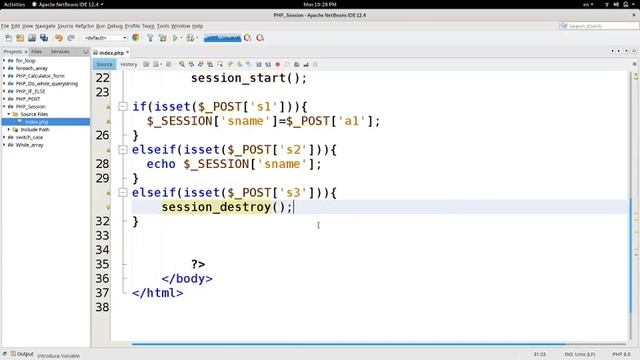Expand the for_loop project node
The width and height of the screenshot is (640, 360).
(4, 60)
